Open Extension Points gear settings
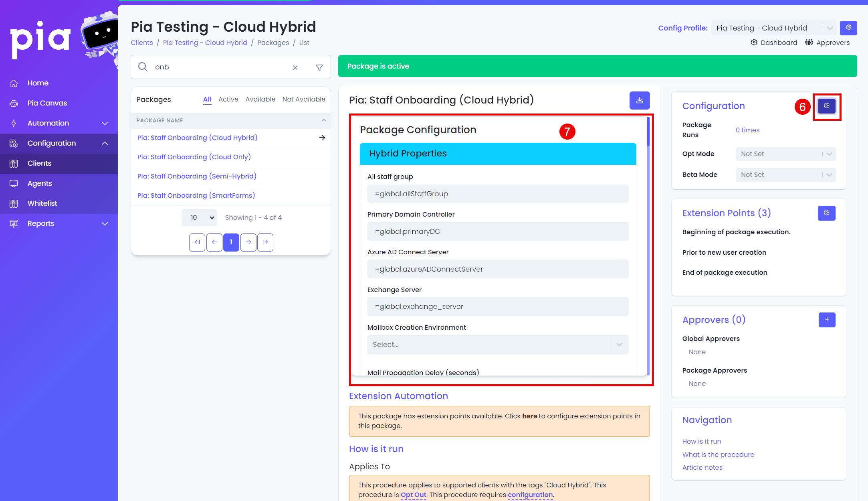The width and height of the screenshot is (868, 501). [x=827, y=213]
